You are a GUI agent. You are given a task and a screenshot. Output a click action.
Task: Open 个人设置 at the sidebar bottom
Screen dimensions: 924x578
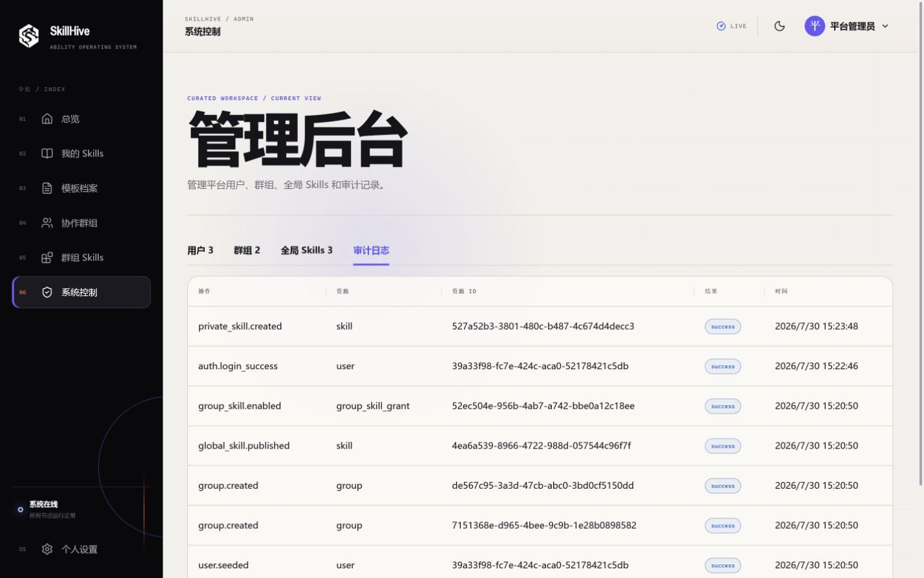click(81, 549)
